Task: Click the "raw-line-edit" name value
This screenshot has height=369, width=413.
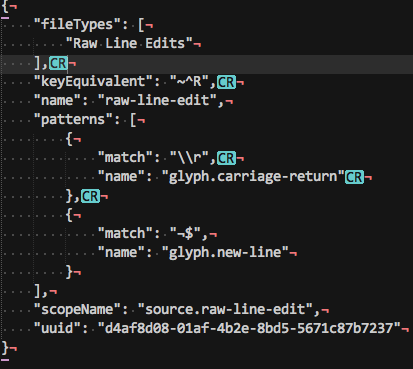Action: (x=158, y=100)
